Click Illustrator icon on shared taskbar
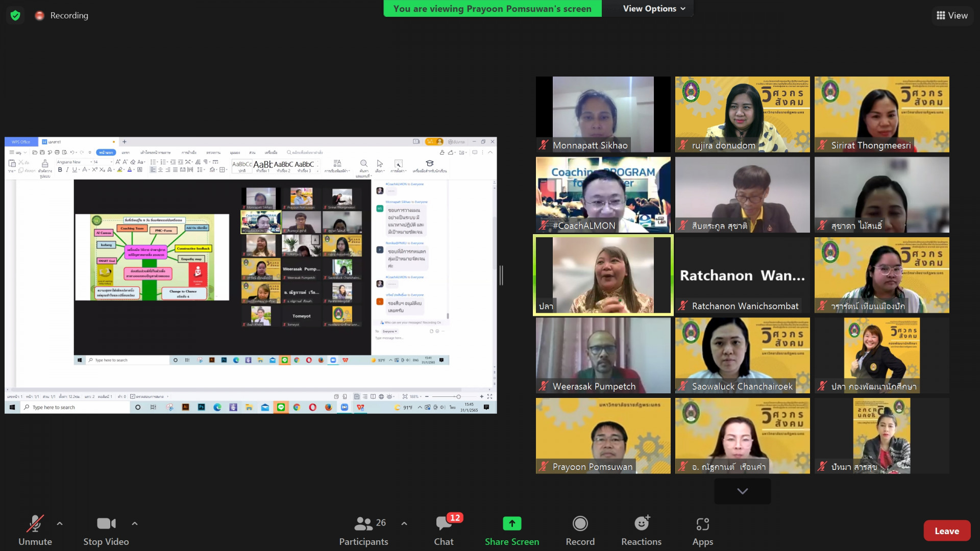980x551 pixels. (185, 407)
